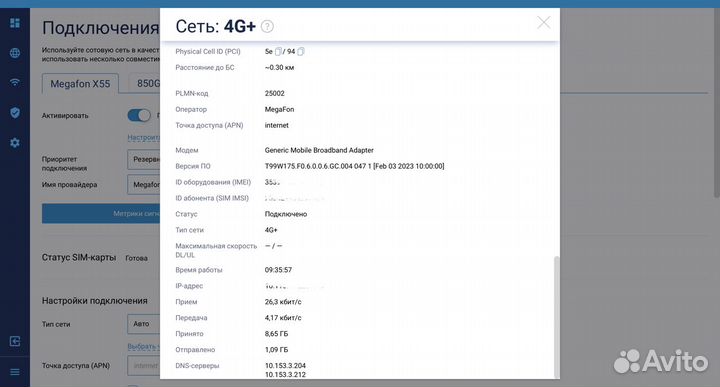
Task: Click the Выбрать link below network type
Action: tap(144, 347)
